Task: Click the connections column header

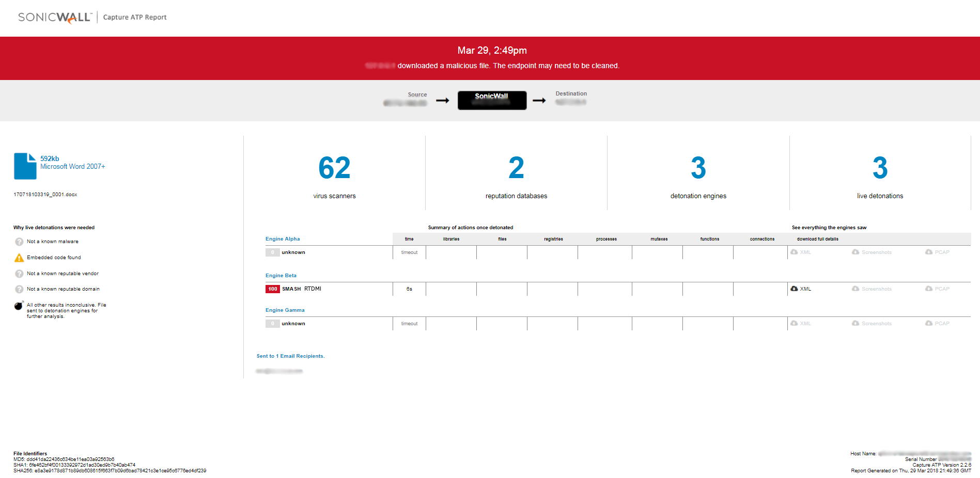Action: [762, 239]
